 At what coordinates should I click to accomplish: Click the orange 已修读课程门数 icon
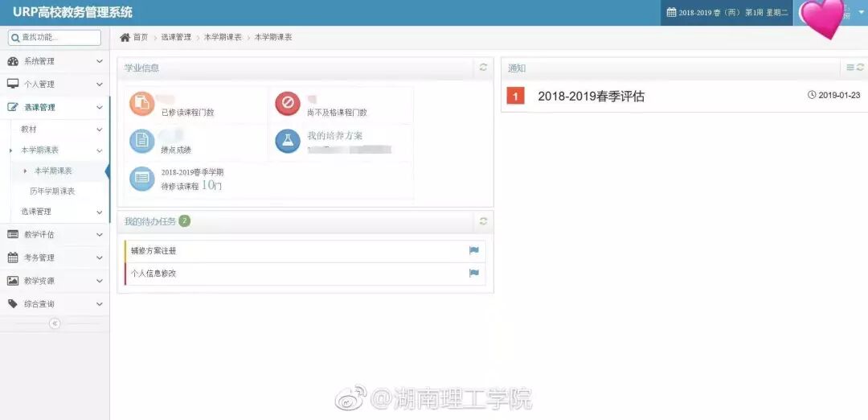(x=142, y=104)
